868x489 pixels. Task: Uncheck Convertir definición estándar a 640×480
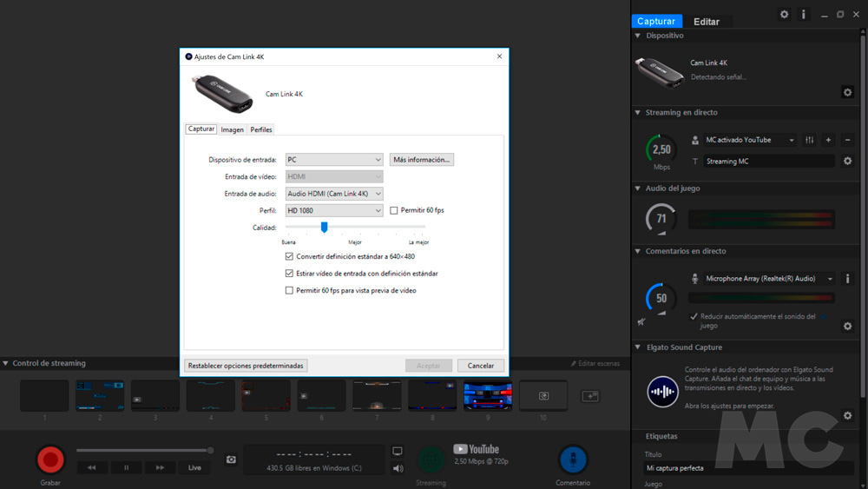289,256
